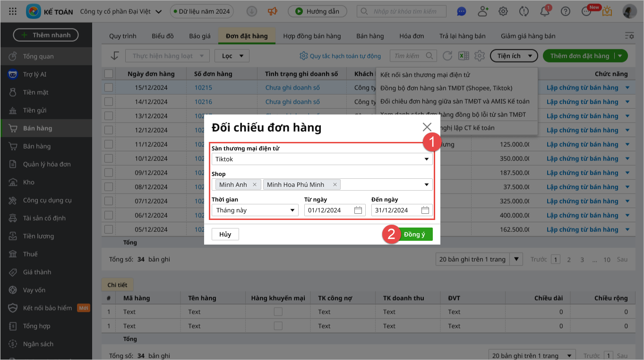Screen dimensions: 644x360
Task: Click the Hủy button
Action: coord(225,234)
